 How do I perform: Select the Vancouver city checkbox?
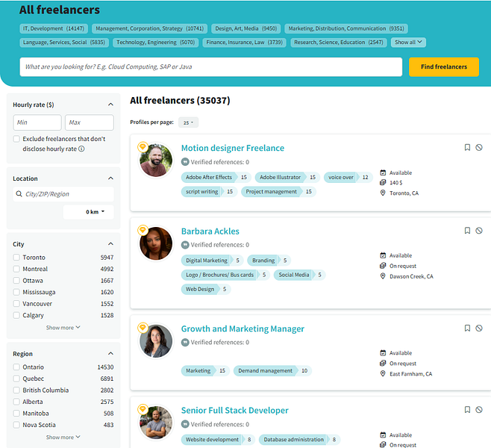click(x=16, y=304)
